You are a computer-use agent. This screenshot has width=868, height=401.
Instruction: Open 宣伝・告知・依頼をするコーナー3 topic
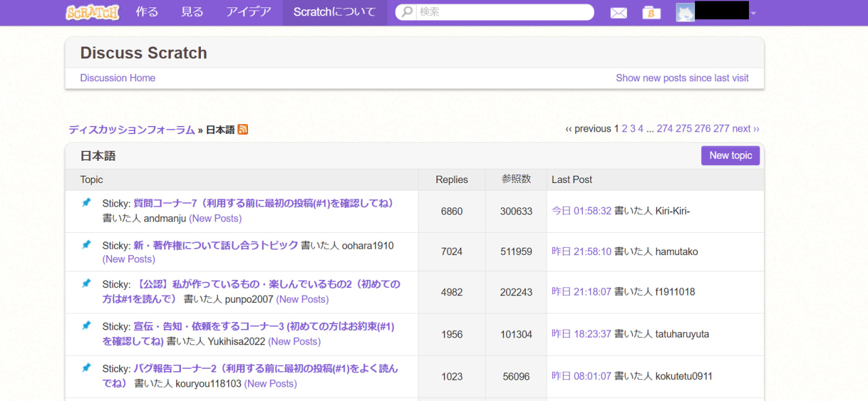[248, 333]
